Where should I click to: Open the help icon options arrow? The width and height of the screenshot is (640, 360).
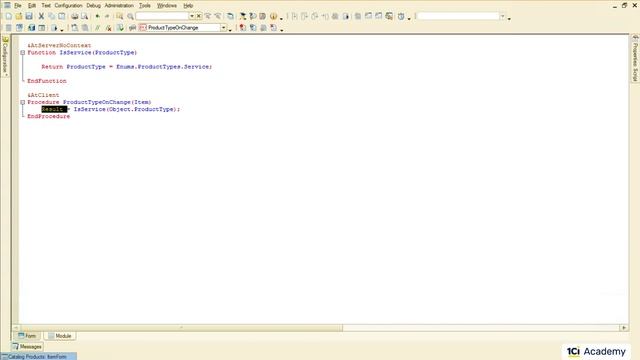281,18
